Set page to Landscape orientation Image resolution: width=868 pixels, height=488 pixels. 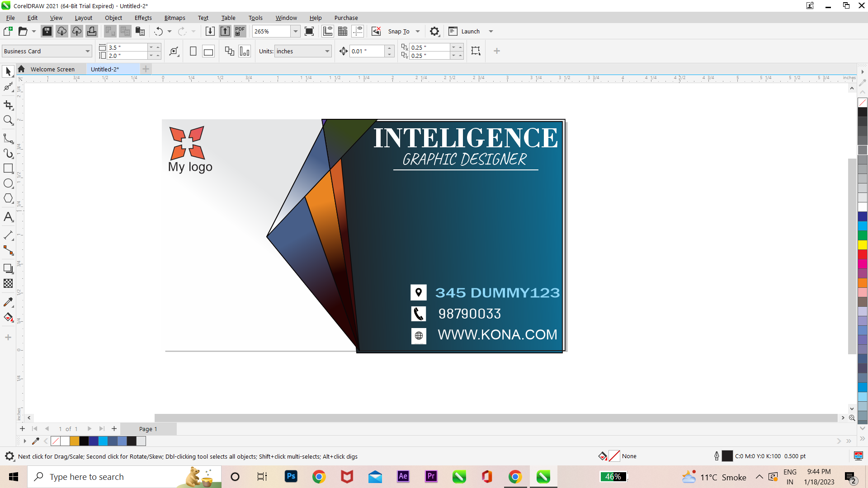[208, 51]
